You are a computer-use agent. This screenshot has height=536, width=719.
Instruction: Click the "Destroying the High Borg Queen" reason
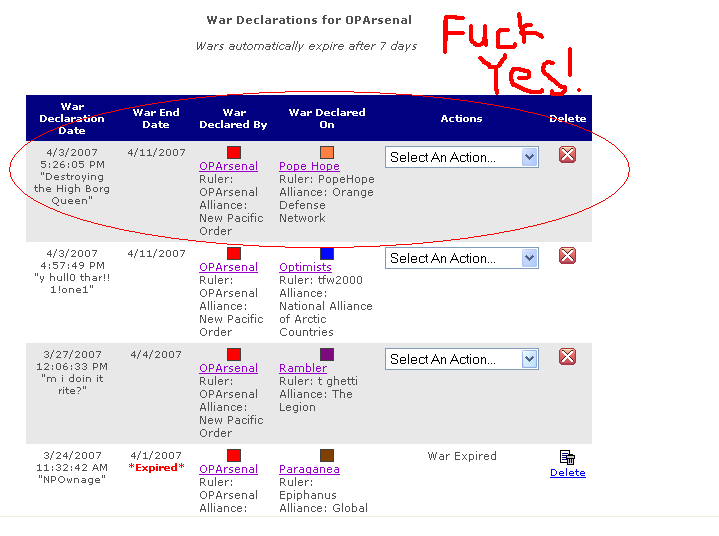pos(72,188)
